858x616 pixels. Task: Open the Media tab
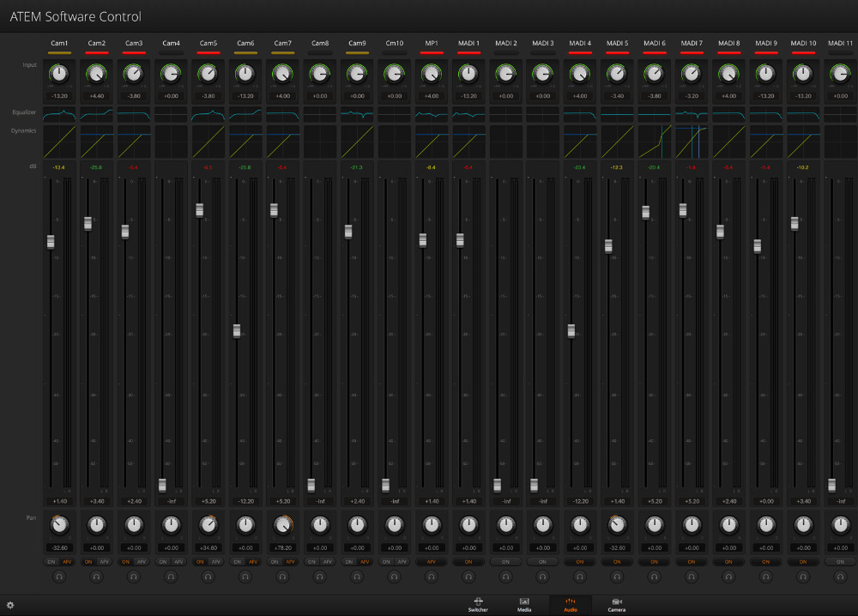[x=524, y=605]
